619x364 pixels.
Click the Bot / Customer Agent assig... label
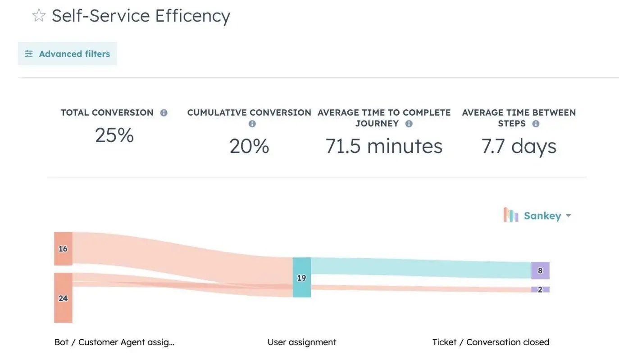[x=114, y=342]
